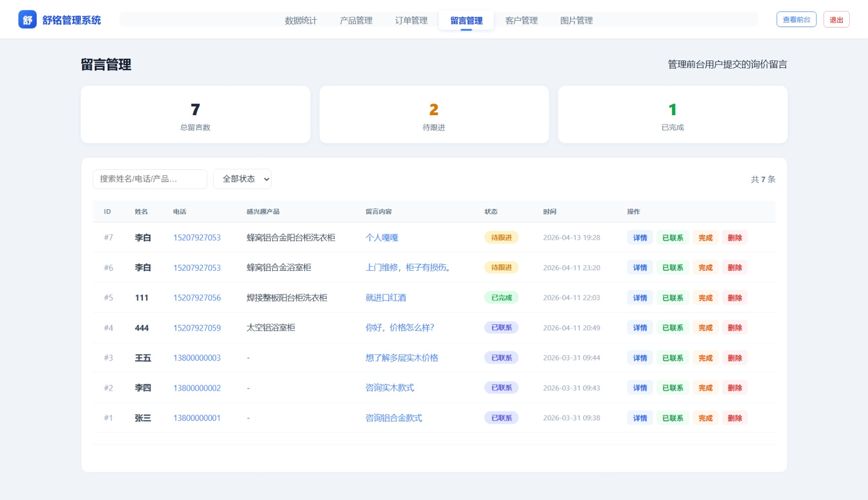Click the 舒铭管理系统 logo icon
This screenshot has height=500, width=868.
28,20
